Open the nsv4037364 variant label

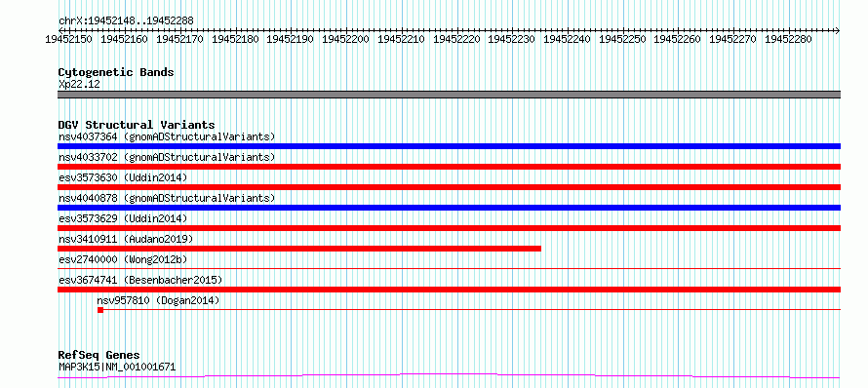point(167,136)
